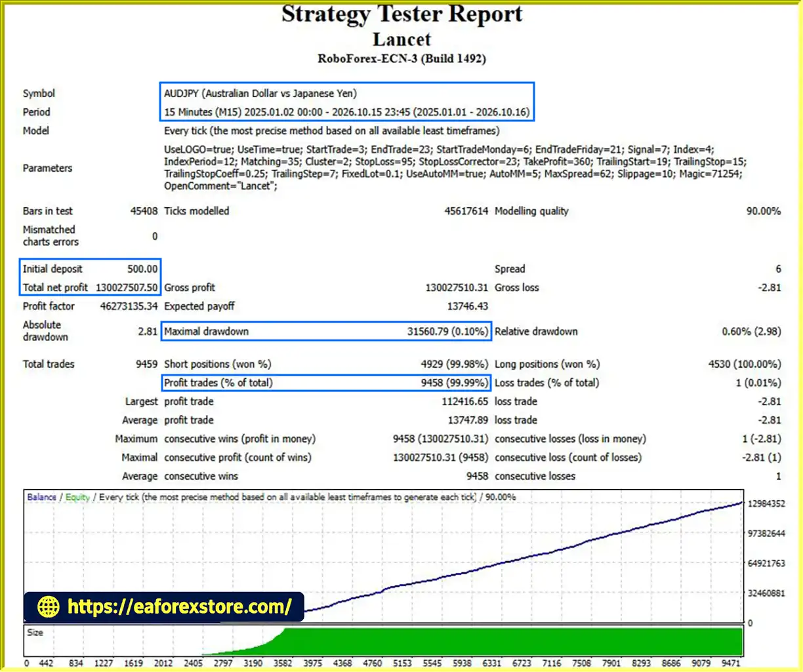Select the profit factor value "46273135.34"
Screen dimensions: 803x672
tap(129, 306)
